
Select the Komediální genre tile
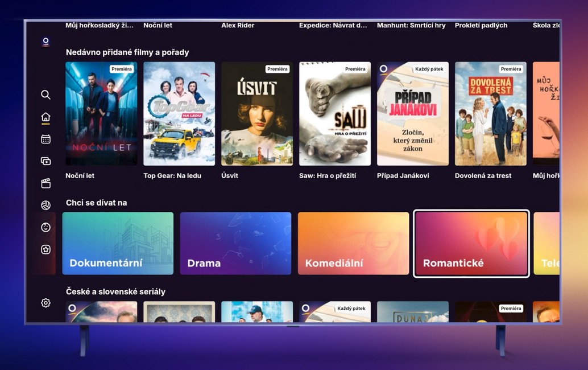point(353,244)
